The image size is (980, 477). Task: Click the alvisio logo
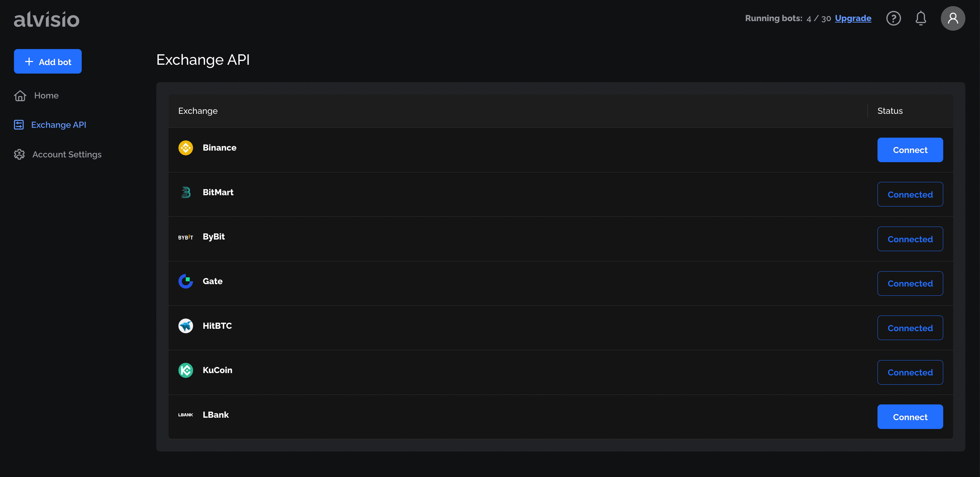[46, 19]
